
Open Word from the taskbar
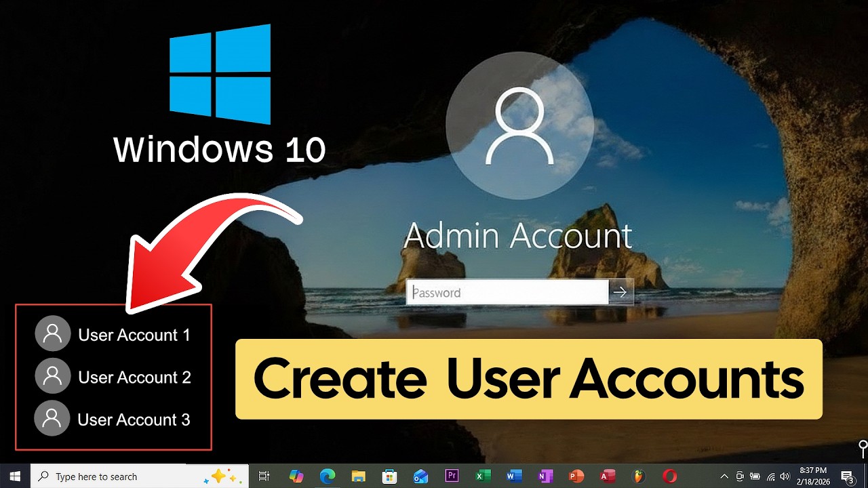tap(514, 476)
